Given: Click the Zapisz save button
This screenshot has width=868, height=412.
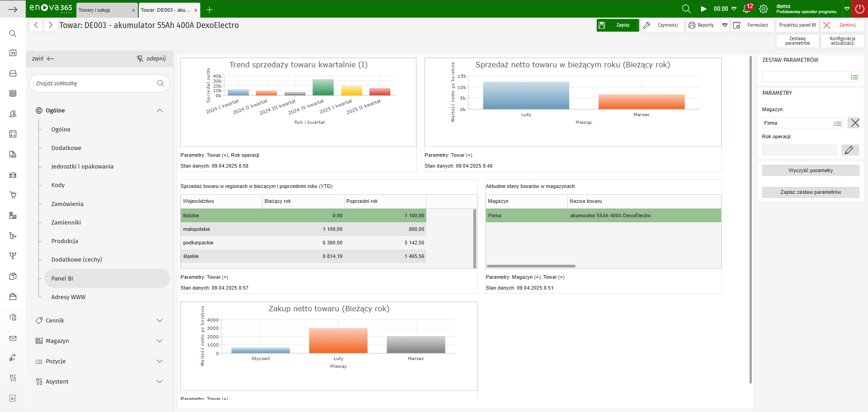Looking at the screenshot, I should [x=618, y=25].
